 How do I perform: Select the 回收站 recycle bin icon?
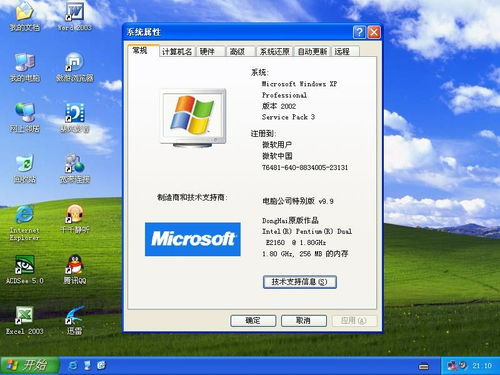pyautogui.click(x=25, y=168)
